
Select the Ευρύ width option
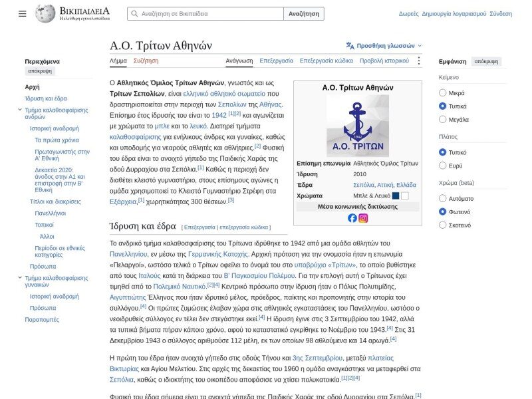coord(442,166)
